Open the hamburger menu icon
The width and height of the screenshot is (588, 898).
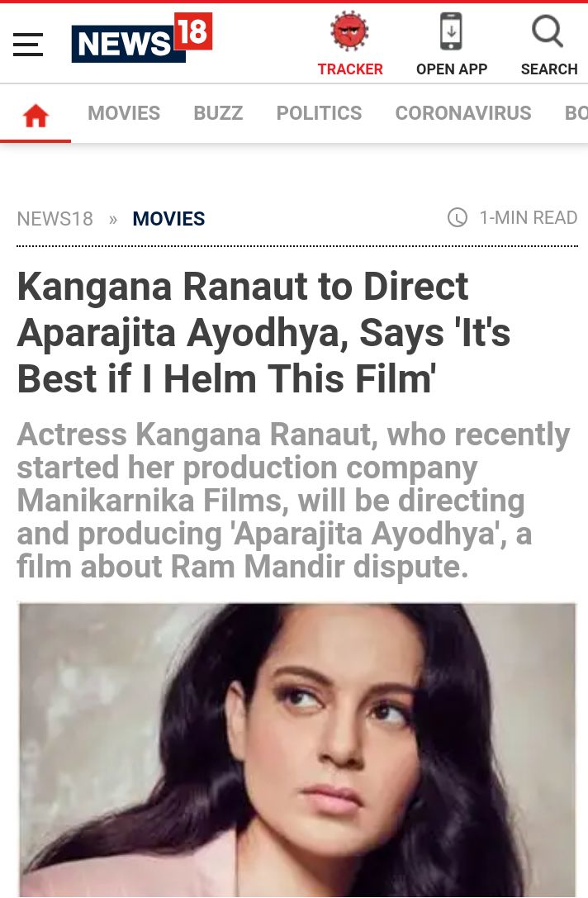click(x=28, y=44)
